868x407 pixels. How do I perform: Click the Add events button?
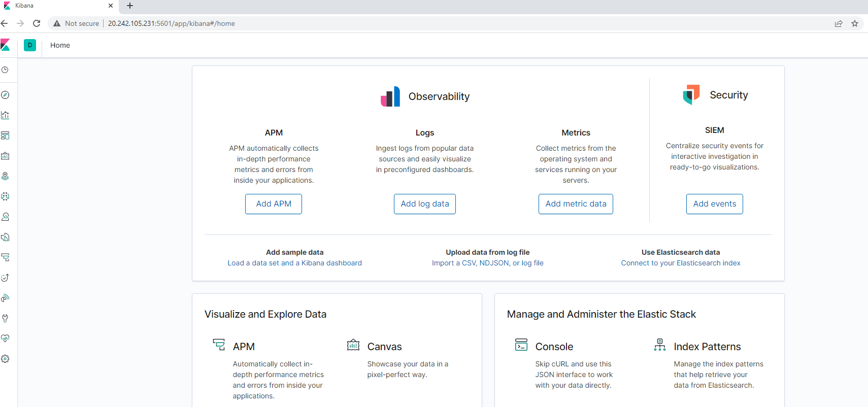pos(715,204)
